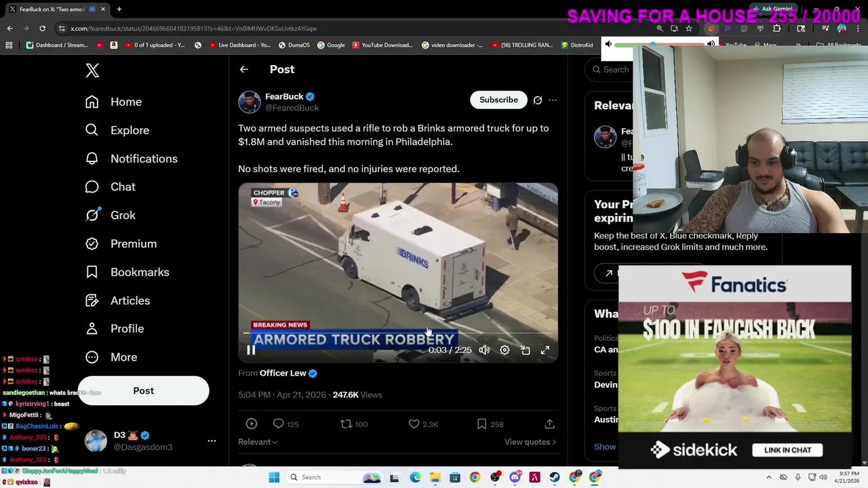Click the X logo in the sidebar
This screenshot has height=488, width=868.
tap(92, 70)
